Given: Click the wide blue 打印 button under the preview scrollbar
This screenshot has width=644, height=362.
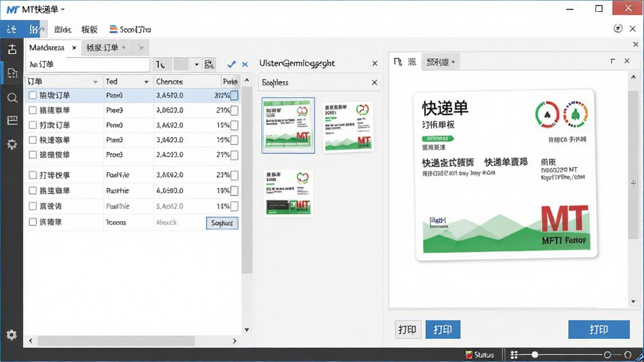Looking at the screenshot, I should [x=599, y=329].
